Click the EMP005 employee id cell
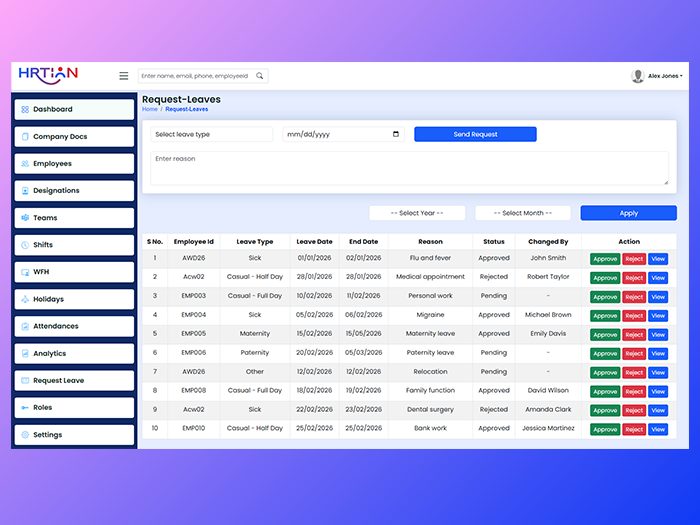The width and height of the screenshot is (700, 525). (193, 333)
